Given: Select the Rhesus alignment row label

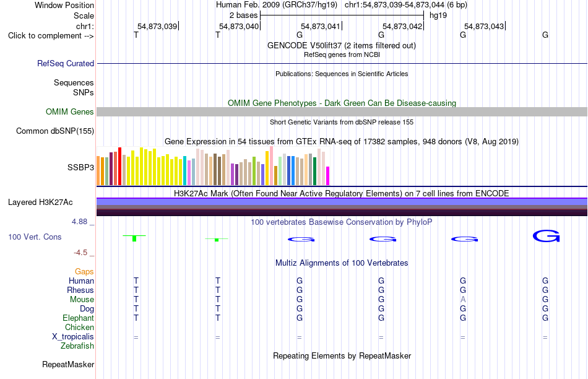Looking at the screenshot, I should (80, 290).
